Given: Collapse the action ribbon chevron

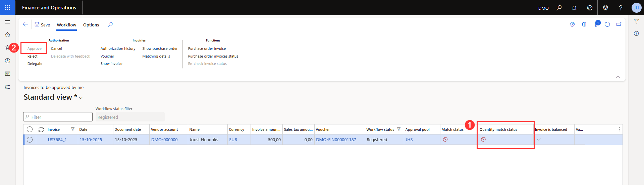Looking at the screenshot, I should click(618, 77).
